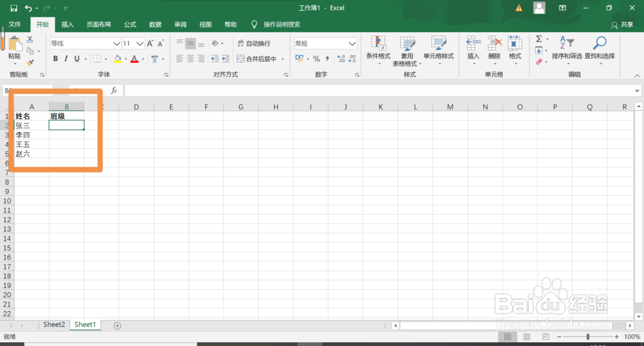Apply red font color A
This screenshot has height=346, width=644.
[x=135, y=59]
